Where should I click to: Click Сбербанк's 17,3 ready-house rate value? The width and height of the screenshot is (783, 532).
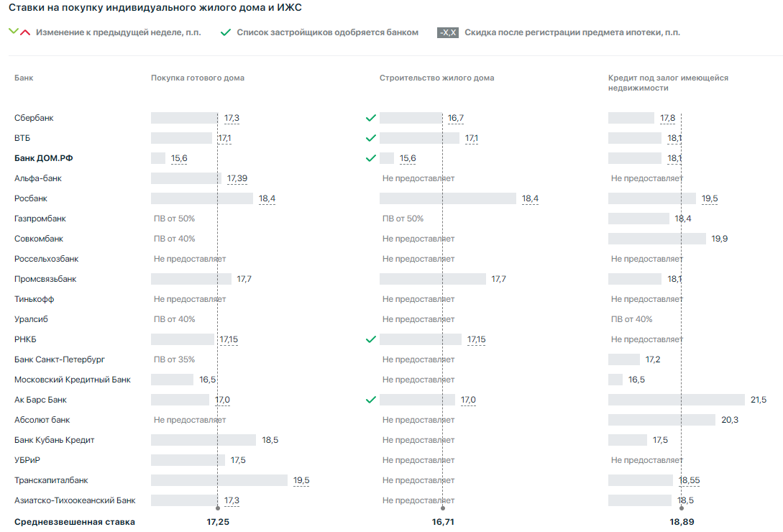[232, 118]
